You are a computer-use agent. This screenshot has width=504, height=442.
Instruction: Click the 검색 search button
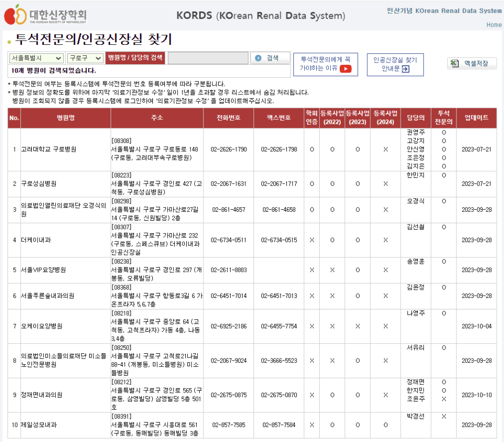tap(270, 58)
